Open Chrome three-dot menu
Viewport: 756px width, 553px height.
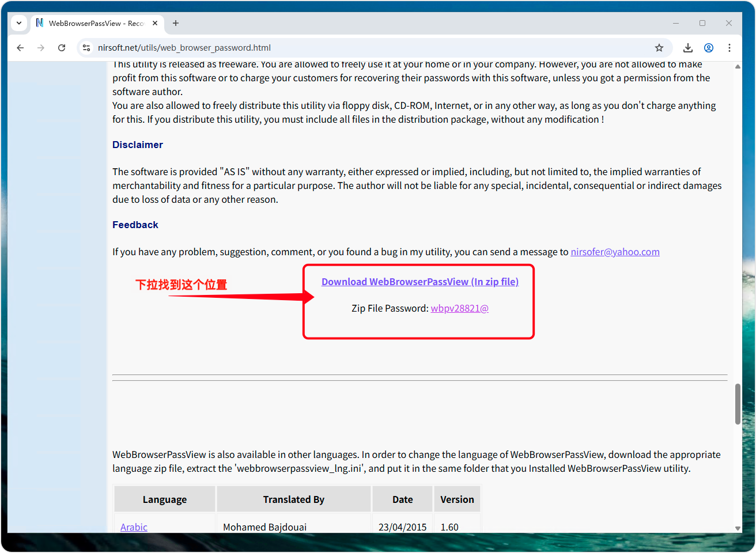point(729,48)
